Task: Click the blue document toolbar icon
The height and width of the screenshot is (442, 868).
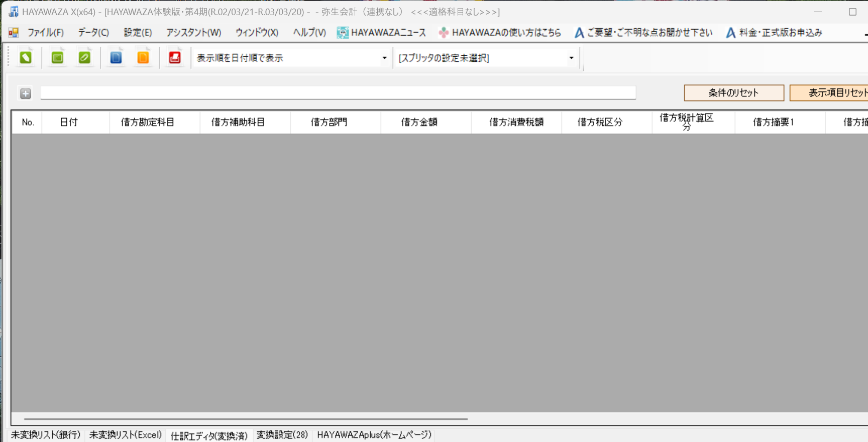Action: tap(116, 58)
